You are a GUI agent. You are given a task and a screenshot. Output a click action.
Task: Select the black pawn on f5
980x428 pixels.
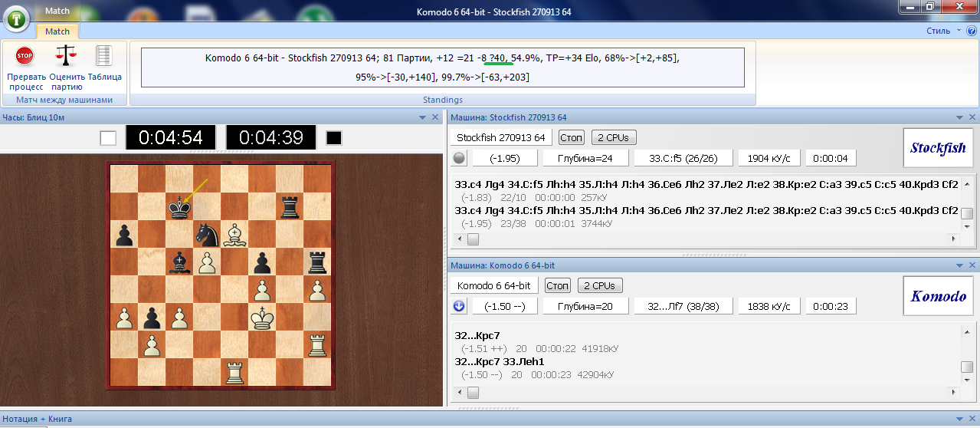263,262
